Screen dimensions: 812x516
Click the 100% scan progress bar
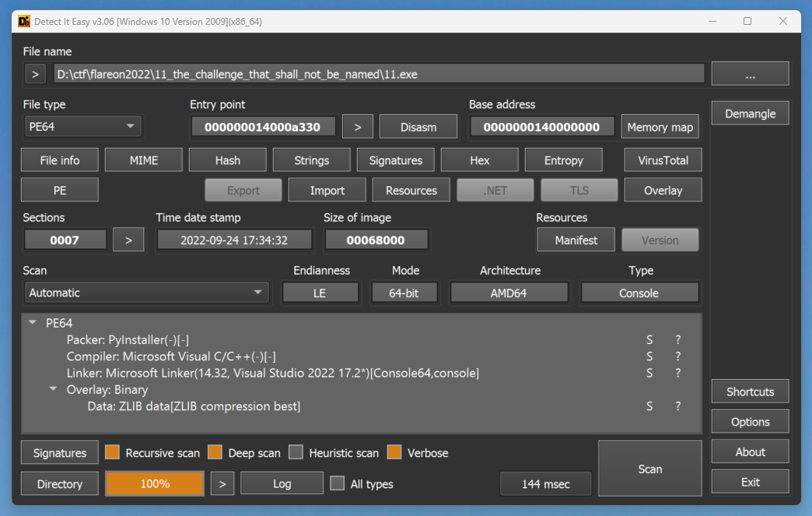coord(155,484)
